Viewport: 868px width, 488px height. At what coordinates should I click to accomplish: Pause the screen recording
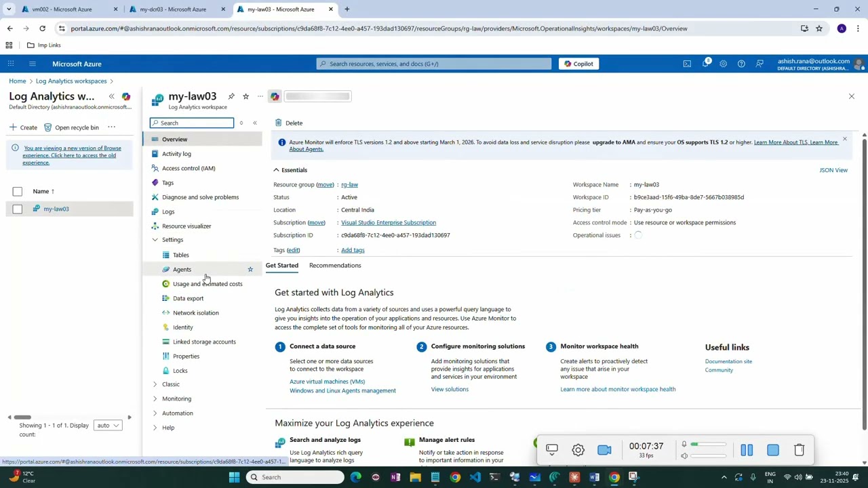click(747, 450)
